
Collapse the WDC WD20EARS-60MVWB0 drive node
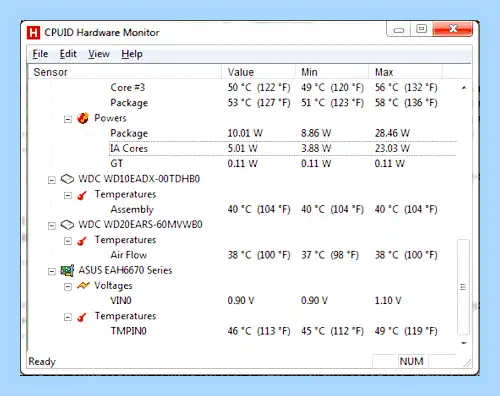pyautogui.click(x=52, y=226)
